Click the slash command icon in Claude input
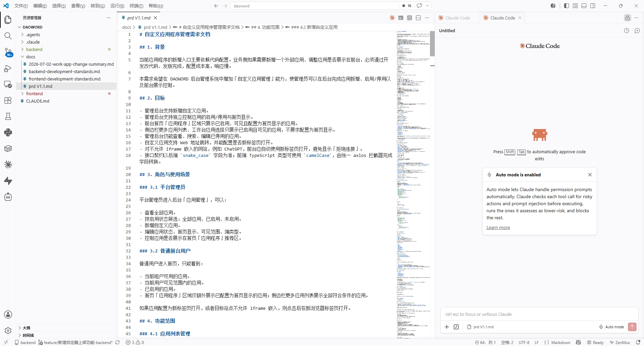The width and height of the screenshot is (644, 346). tap(456, 327)
